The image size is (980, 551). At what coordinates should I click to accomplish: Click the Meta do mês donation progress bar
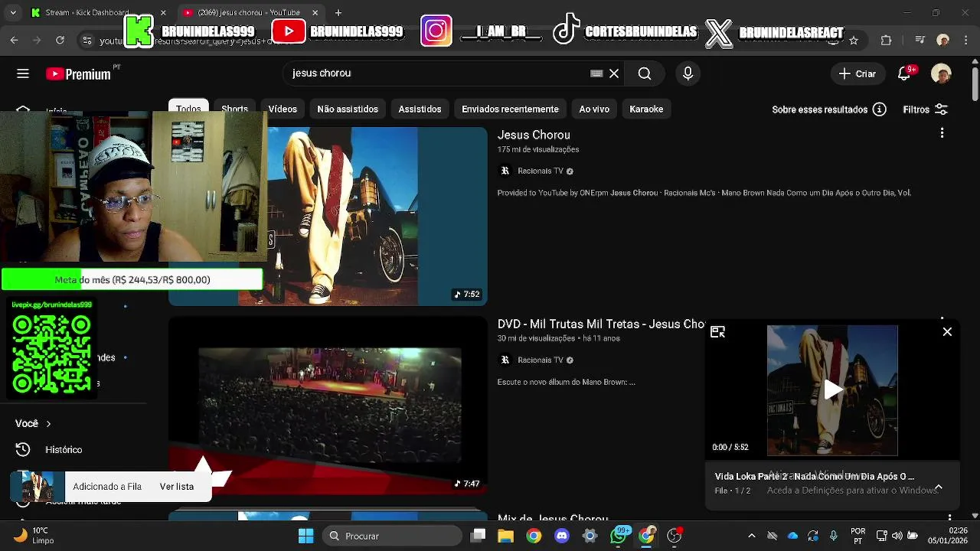coord(132,279)
